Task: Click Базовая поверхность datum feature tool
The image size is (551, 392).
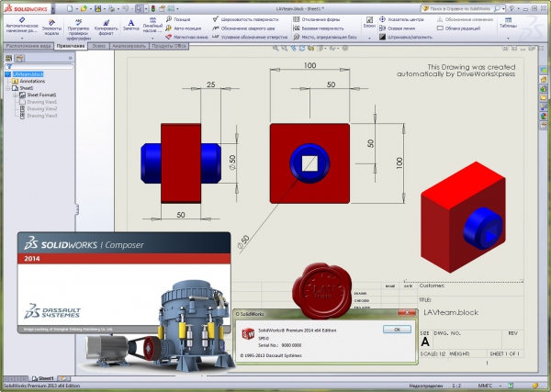Action: coord(319,28)
